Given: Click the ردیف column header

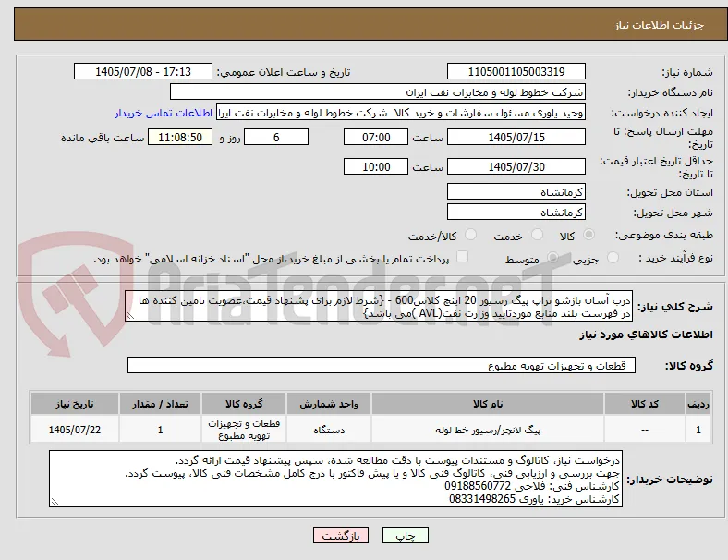Looking at the screenshot, I should click(x=698, y=404).
